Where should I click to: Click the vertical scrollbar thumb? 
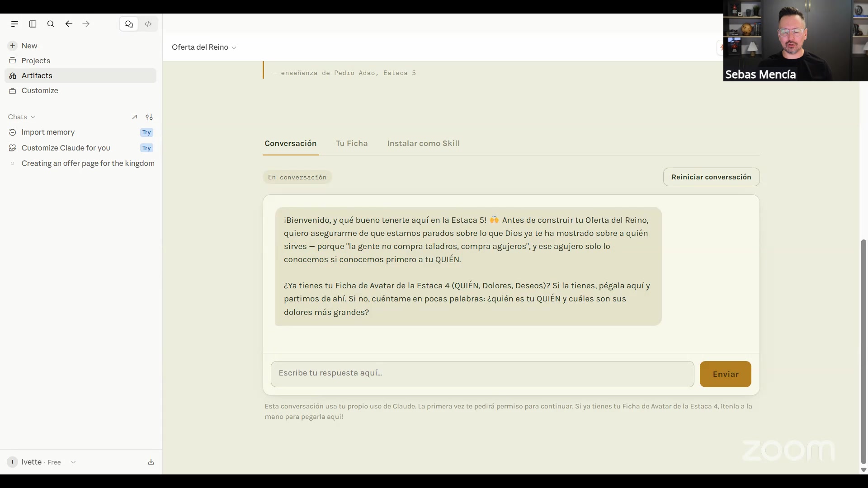point(863,352)
